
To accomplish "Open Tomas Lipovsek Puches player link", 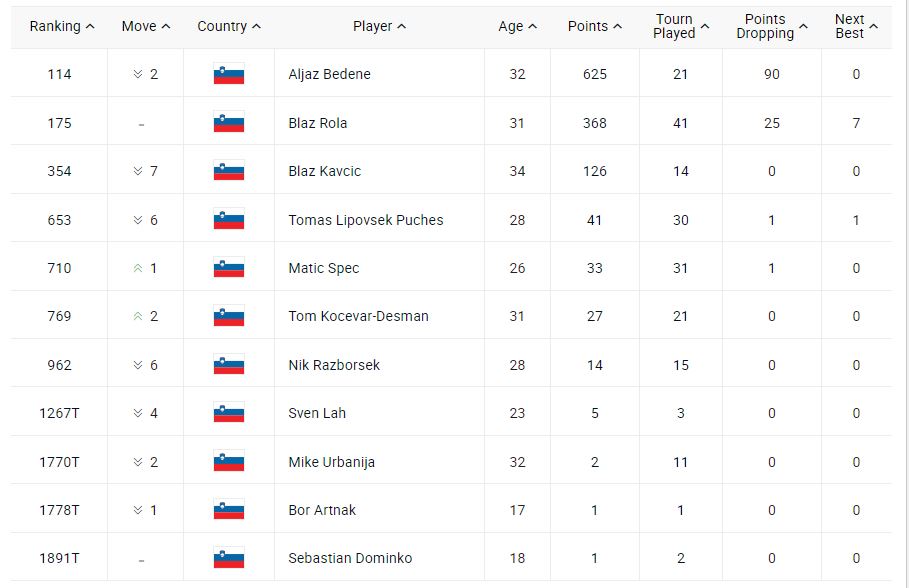I will [365, 220].
